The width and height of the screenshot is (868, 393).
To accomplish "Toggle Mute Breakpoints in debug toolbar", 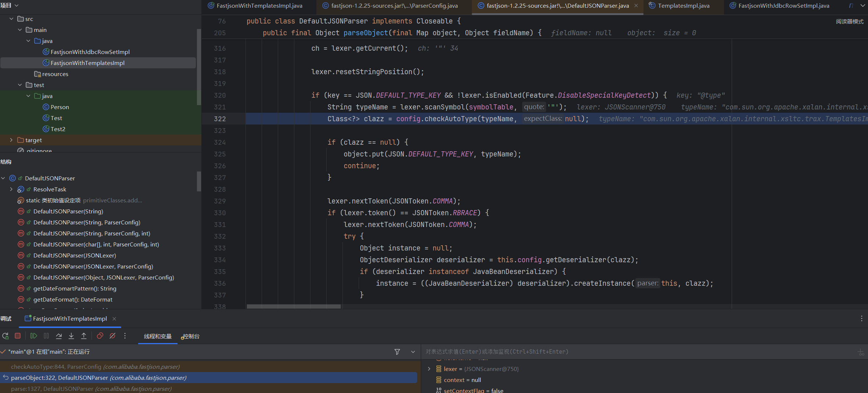I will click(112, 336).
